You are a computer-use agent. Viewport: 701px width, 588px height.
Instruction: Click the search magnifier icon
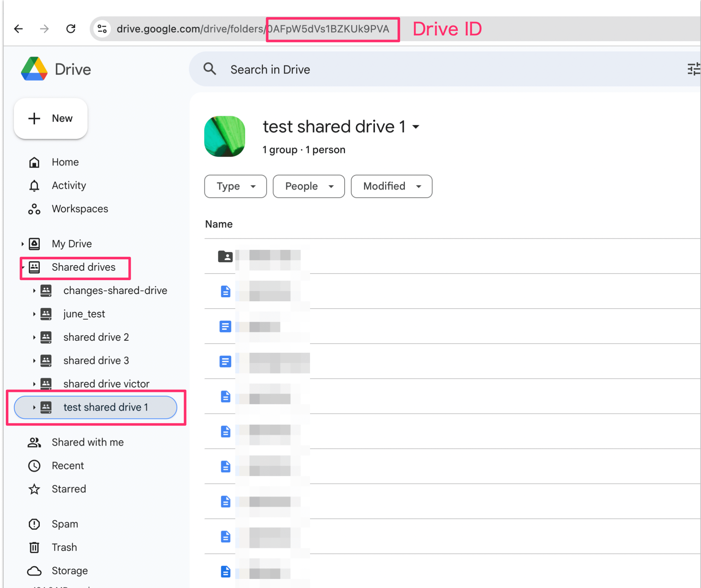(x=210, y=69)
